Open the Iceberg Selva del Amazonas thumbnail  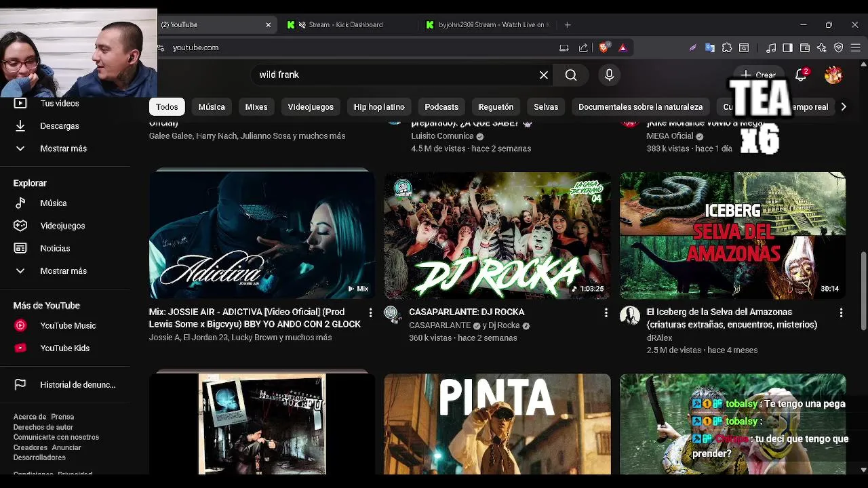(732, 235)
